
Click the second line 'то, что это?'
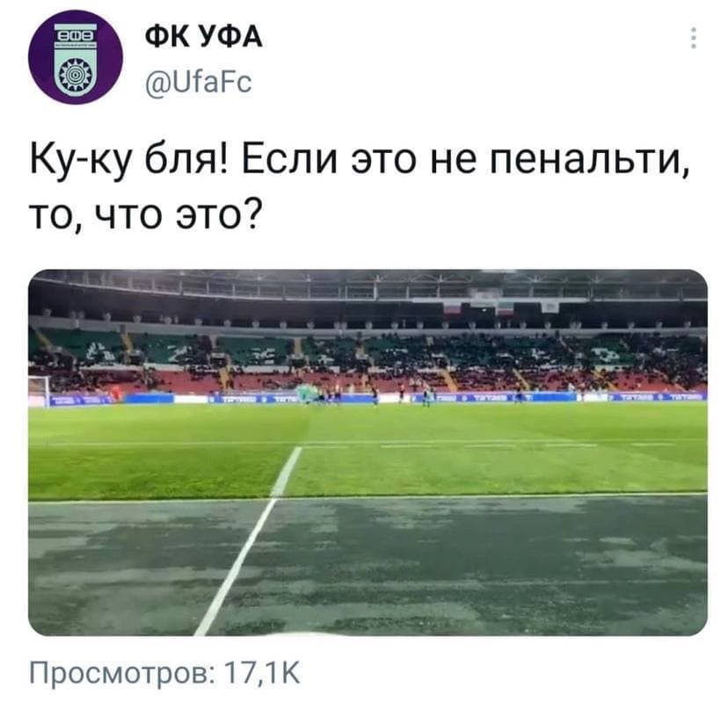tap(145, 215)
